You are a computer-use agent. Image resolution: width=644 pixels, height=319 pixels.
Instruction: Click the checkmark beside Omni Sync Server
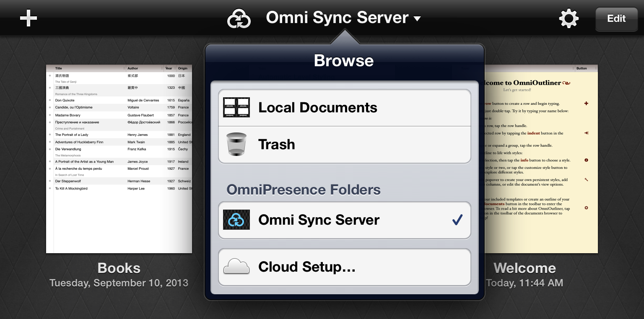[457, 220]
